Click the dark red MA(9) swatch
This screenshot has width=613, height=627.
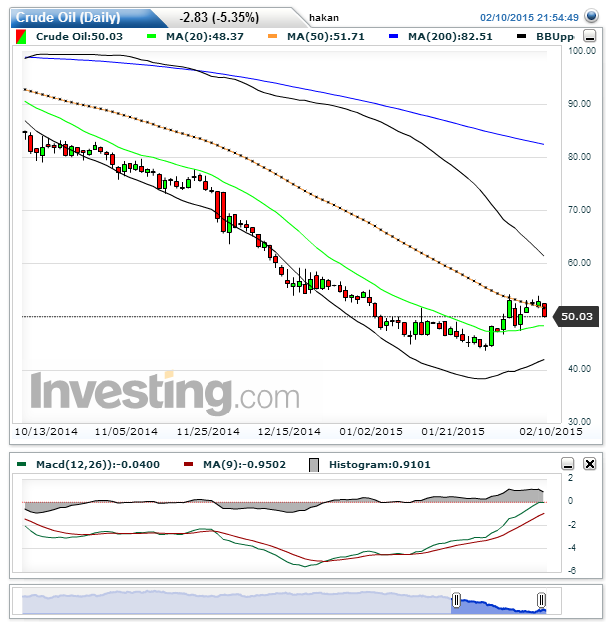click(188, 464)
